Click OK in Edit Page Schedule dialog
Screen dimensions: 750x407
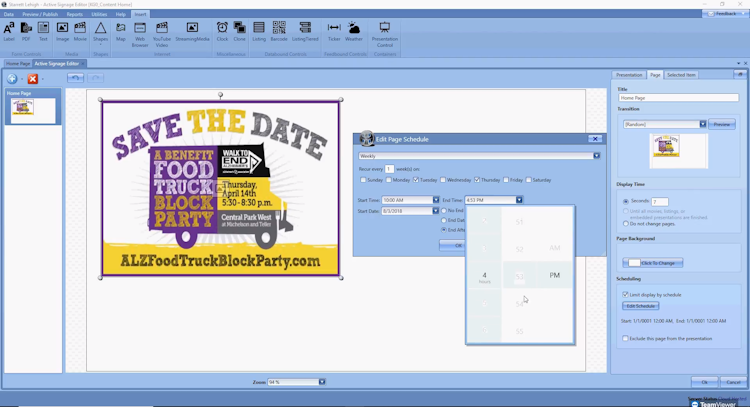[x=452, y=245]
